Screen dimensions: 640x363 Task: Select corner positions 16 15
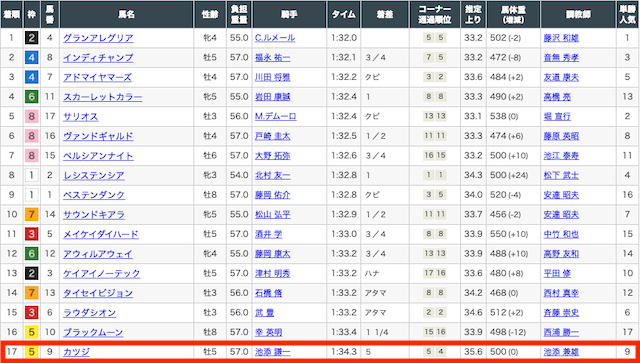pos(435,156)
